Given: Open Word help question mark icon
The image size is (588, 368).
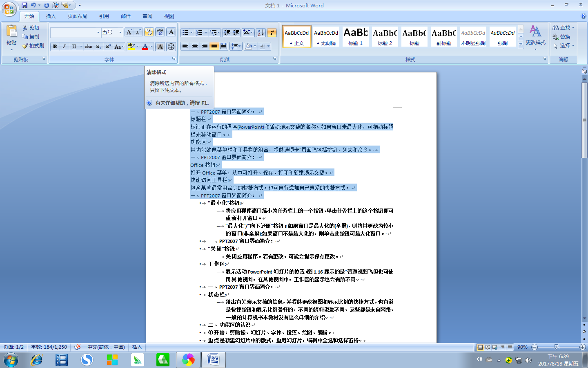Looking at the screenshot, I should click(x=584, y=16).
